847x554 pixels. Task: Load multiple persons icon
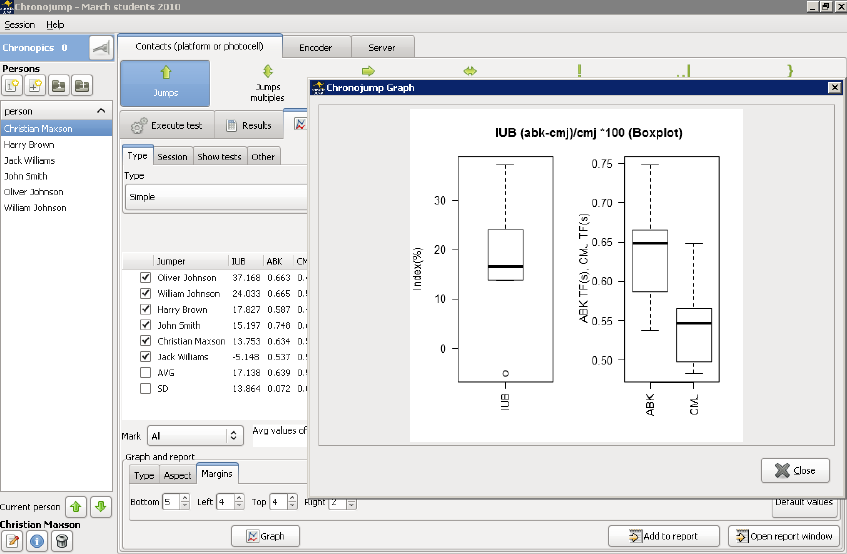tap(82, 85)
